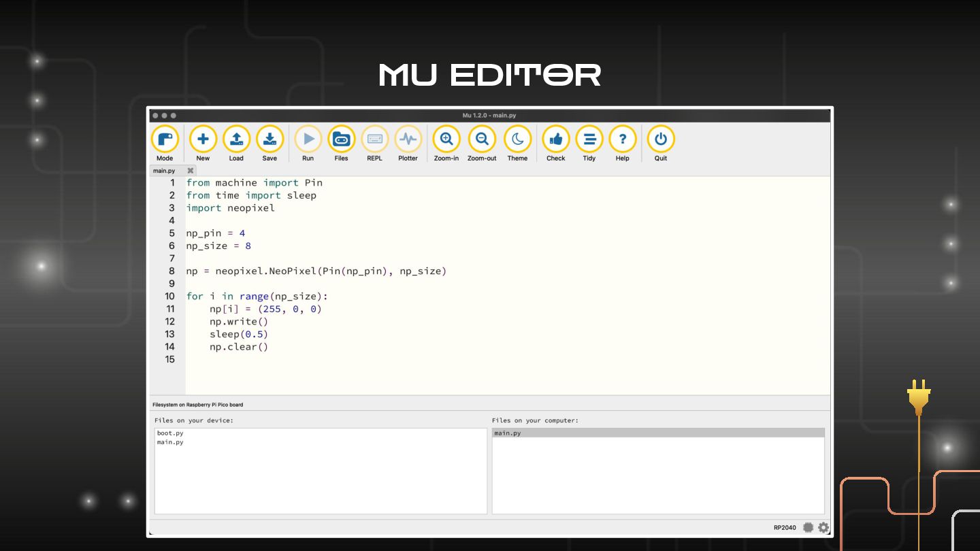This screenshot has height=551, width=980.
Task: Place cursor on 'import neopixel' line
Action: (x=231, y=207)
